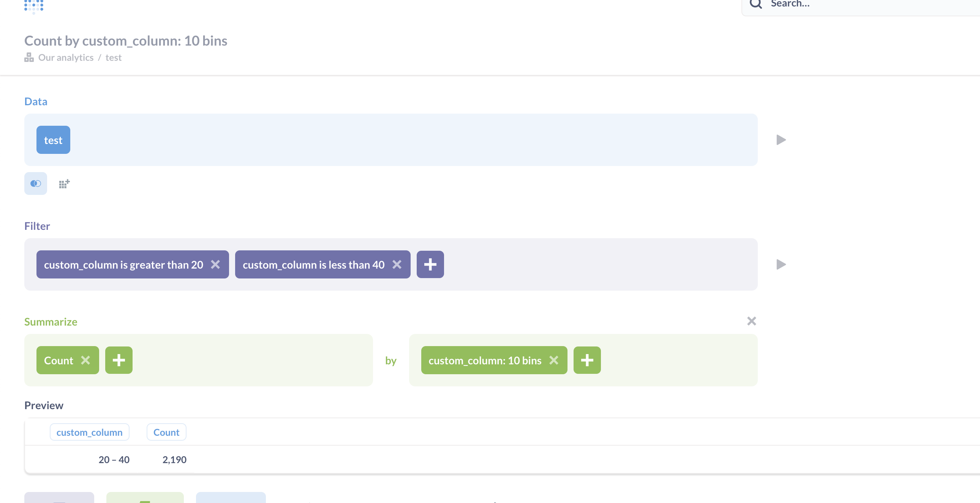Remove the Count aggregation

click(x=85, y=360)
